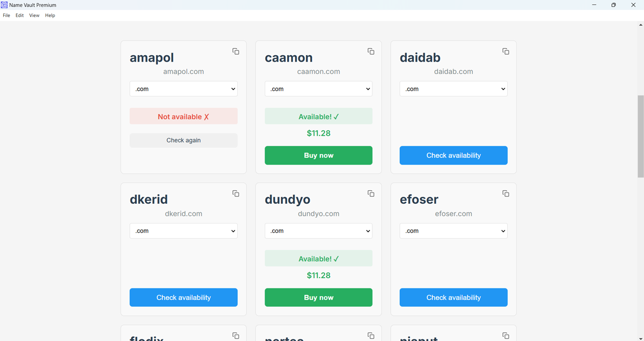Open the TLD dropdown for daidab
The height and width of the screenshot is (341, 644).
click(x=453, y=89)
